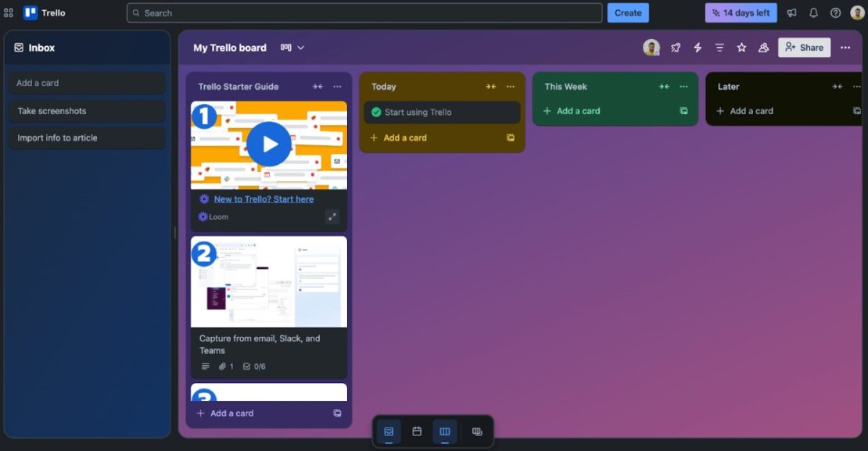Add a card to This Week list
868x451 pixels.
(572, 111)
